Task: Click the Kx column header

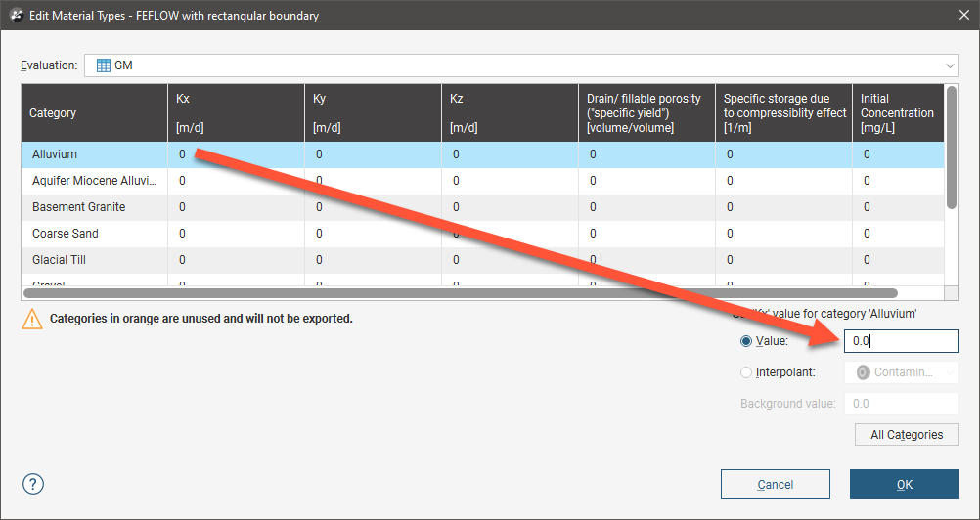Action: [x=235, y=113]
